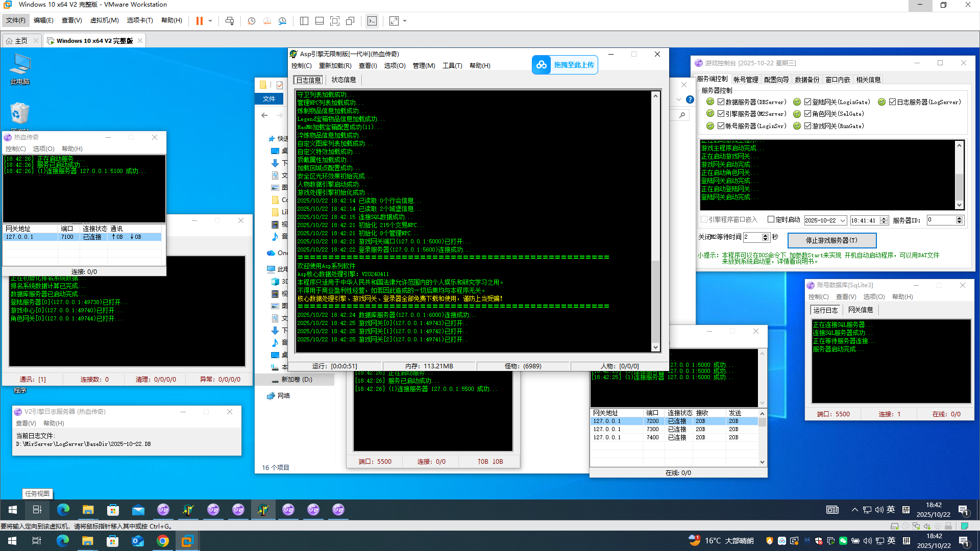
Task: Toggle the 游戏网关(RunGate) checkbox
Action: pos(807,126)
